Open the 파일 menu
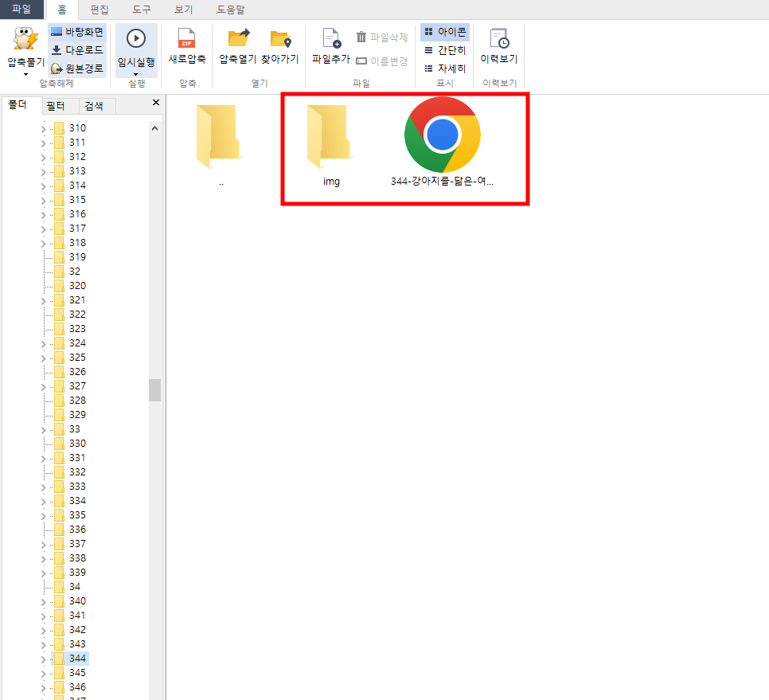 point(21,10)
